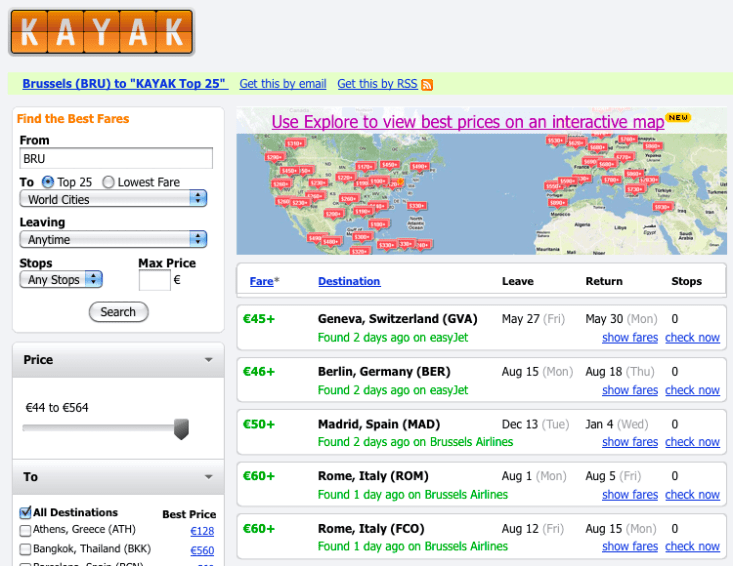Viewport: 733px width, 566px height.
Task: Click the orange RSS feed icon
Action: coord(427,85)
